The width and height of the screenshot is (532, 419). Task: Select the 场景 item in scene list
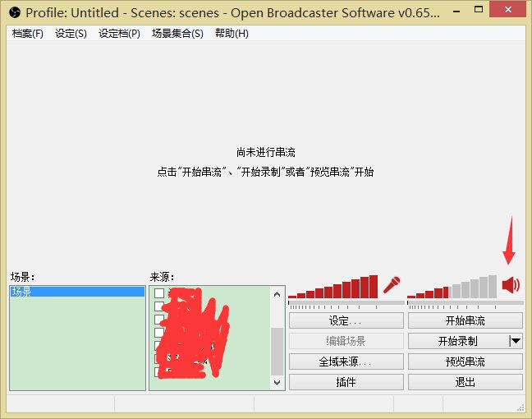tap(77, 292)
